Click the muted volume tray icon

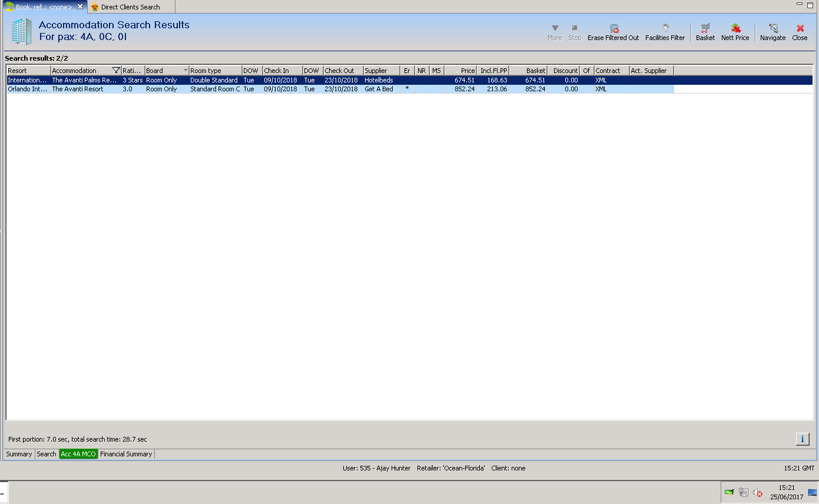[x=758, y=492]
